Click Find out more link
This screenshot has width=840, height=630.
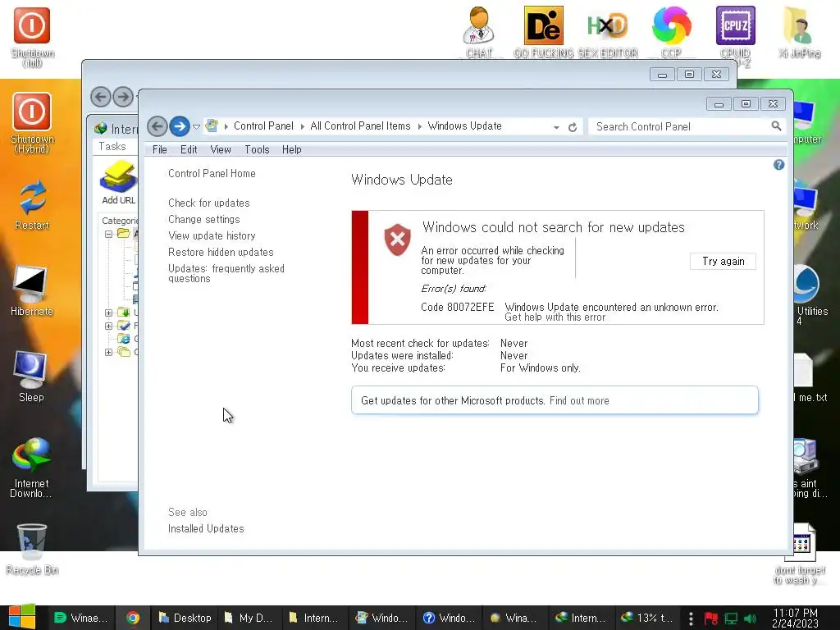coord(579,400)
